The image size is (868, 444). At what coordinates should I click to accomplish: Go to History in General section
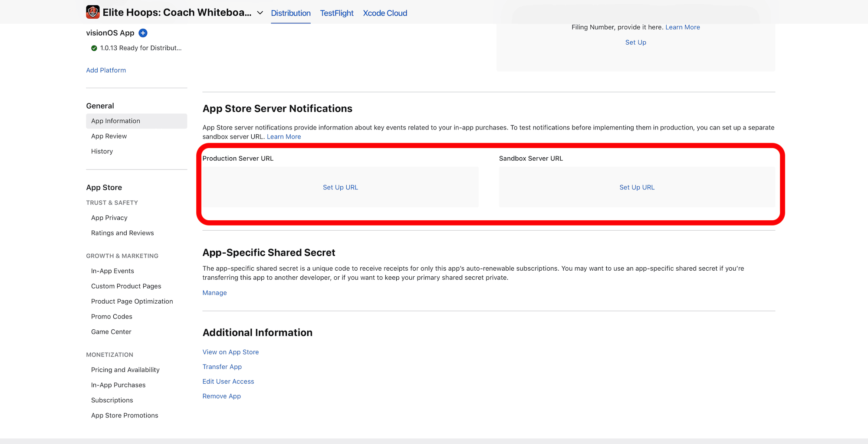102,152
